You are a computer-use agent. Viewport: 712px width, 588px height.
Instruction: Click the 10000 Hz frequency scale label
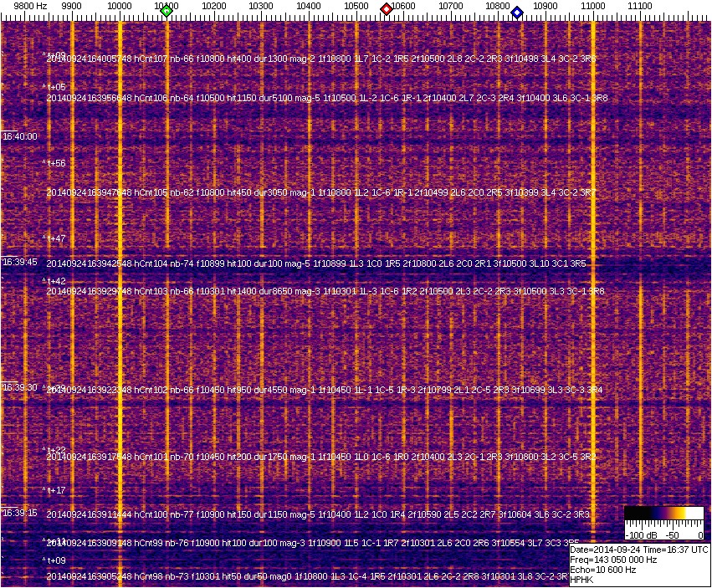(120, 5)
